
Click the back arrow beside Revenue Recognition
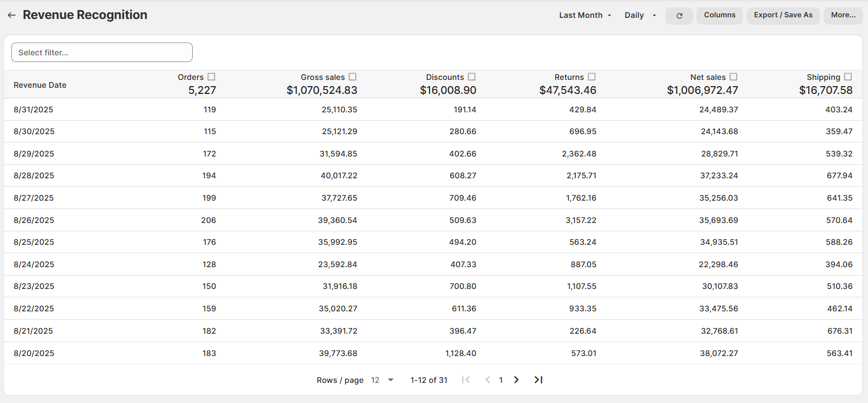point(11,16)
